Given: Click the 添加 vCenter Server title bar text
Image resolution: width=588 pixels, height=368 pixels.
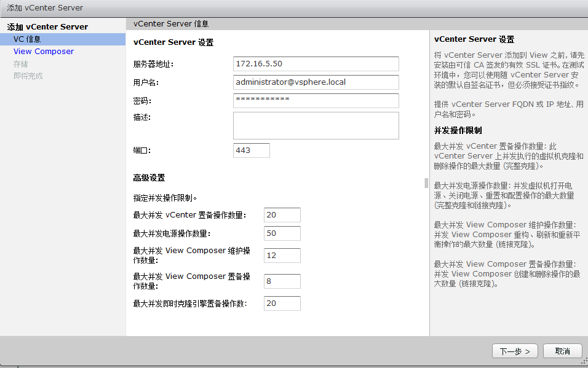Looking at the screenshot, I should pos(45,8).
